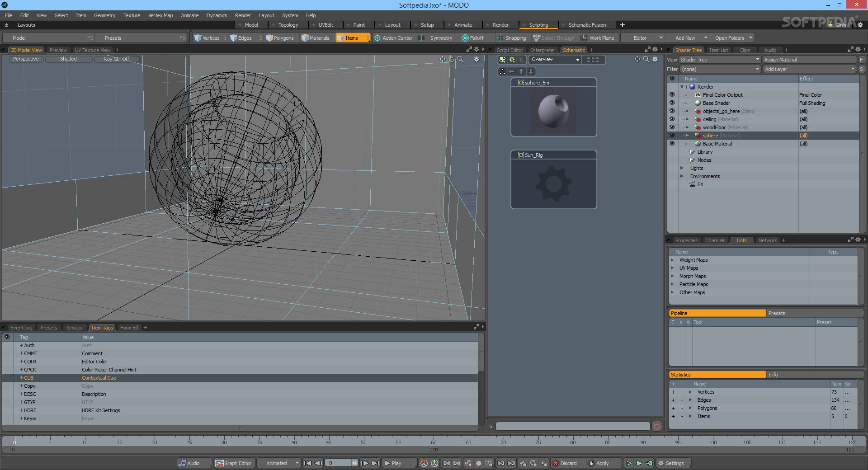Image resolution: width=868 pixels, height=470 pixels.
Task: Click the Schematic hierarchy tree icon
Action: [502, 71]
